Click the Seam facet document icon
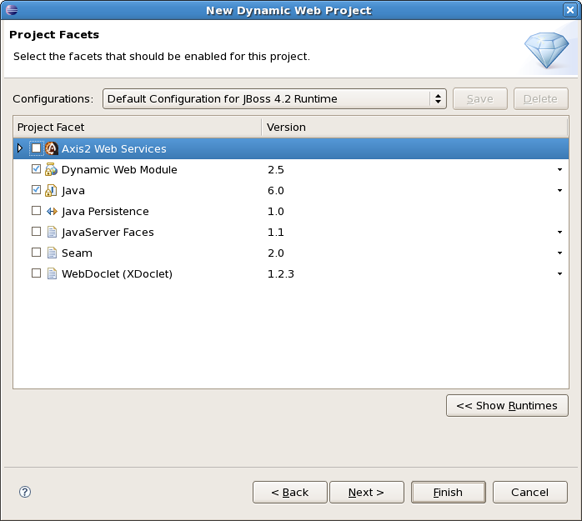The height and width of the screenshot is (521, 582). click(52, 253)
